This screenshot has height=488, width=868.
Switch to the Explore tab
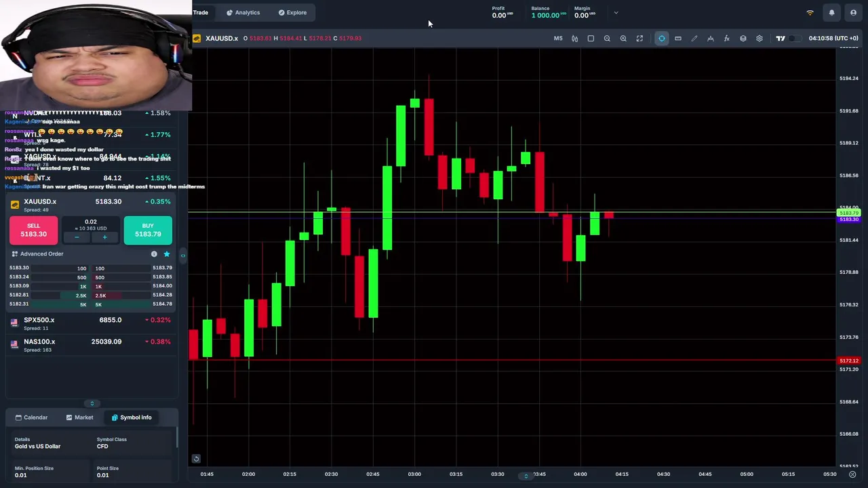tap(292, 12)
